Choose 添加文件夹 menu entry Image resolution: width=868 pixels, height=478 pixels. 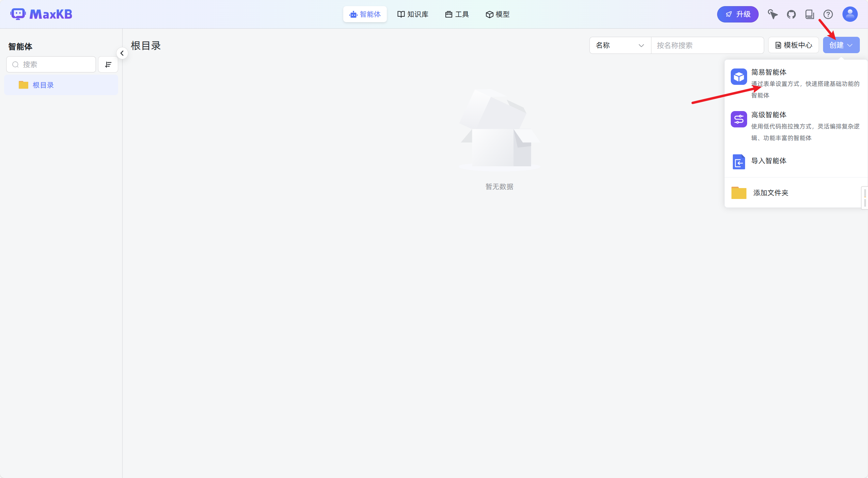[770, 193]
